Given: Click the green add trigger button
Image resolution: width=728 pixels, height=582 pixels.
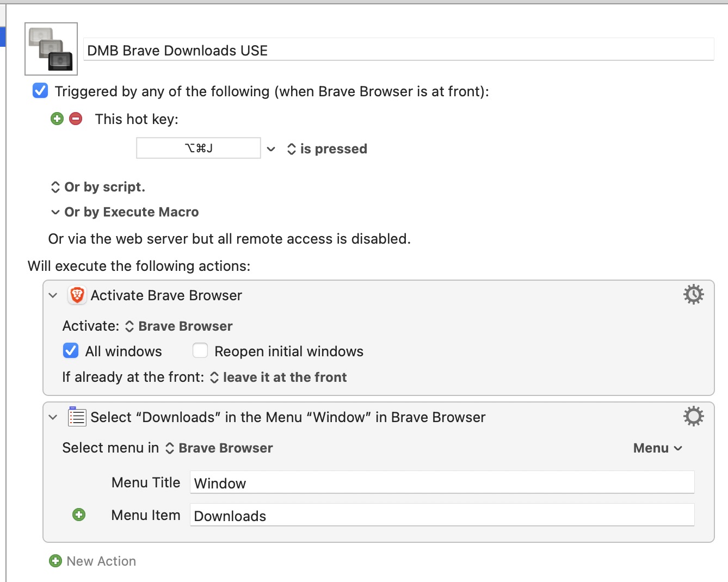Looking at the screenshot, I should pos(57,119).
